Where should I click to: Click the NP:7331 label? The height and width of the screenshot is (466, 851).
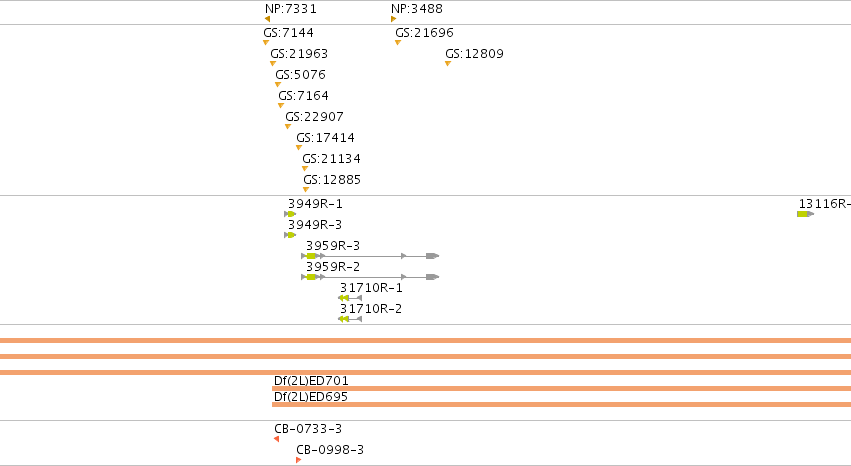[291, 9]
